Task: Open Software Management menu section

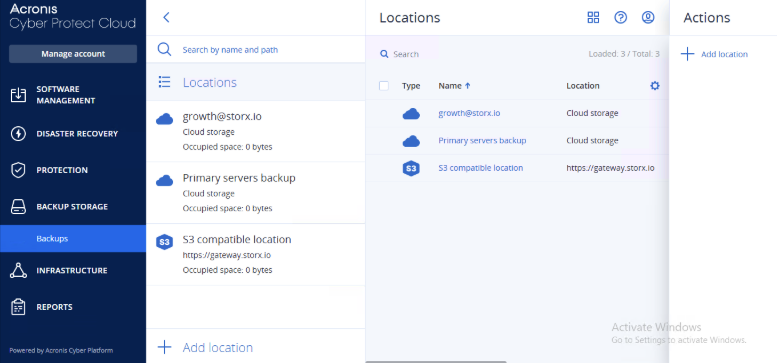Action: [x=73, y=95]
